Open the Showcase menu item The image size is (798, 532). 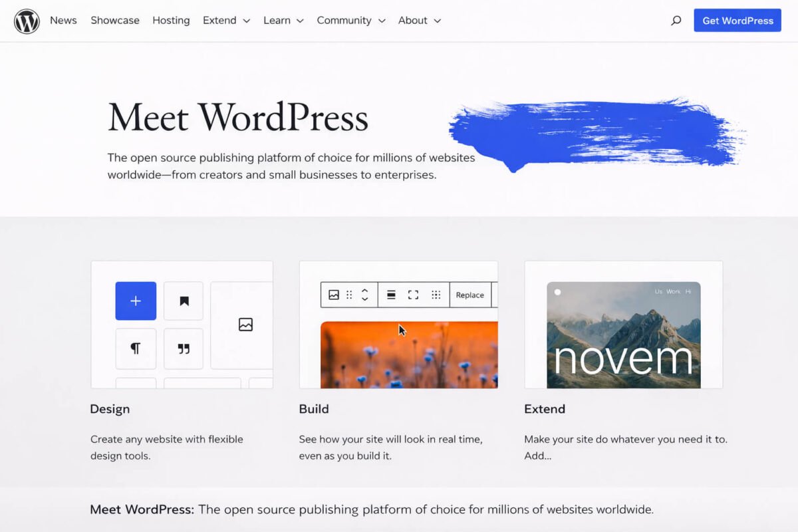pos(115,21)
